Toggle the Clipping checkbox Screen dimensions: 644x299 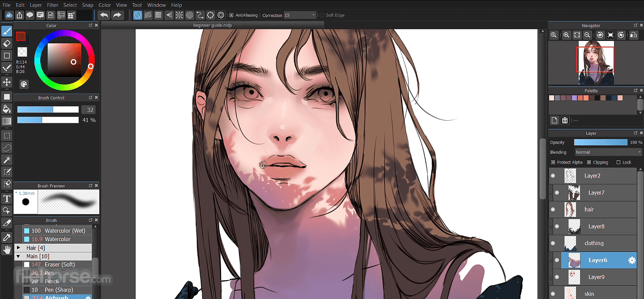click(589, 162)
